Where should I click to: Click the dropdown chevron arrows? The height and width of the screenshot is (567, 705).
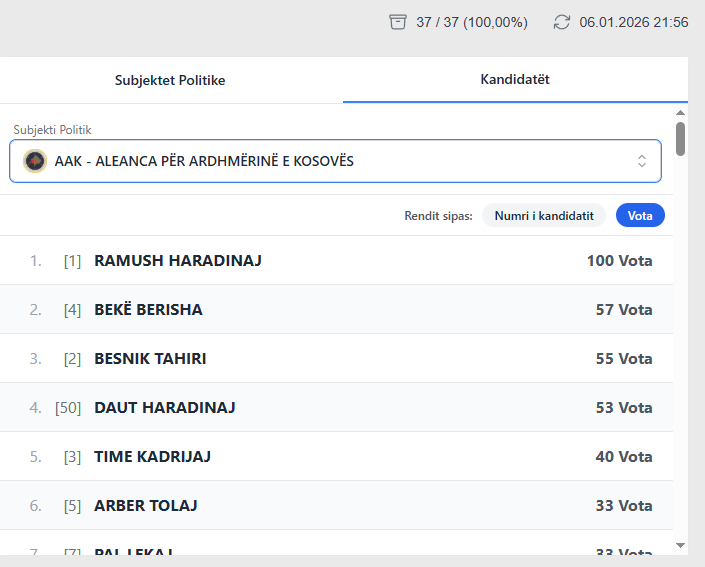tap(642, 161)
